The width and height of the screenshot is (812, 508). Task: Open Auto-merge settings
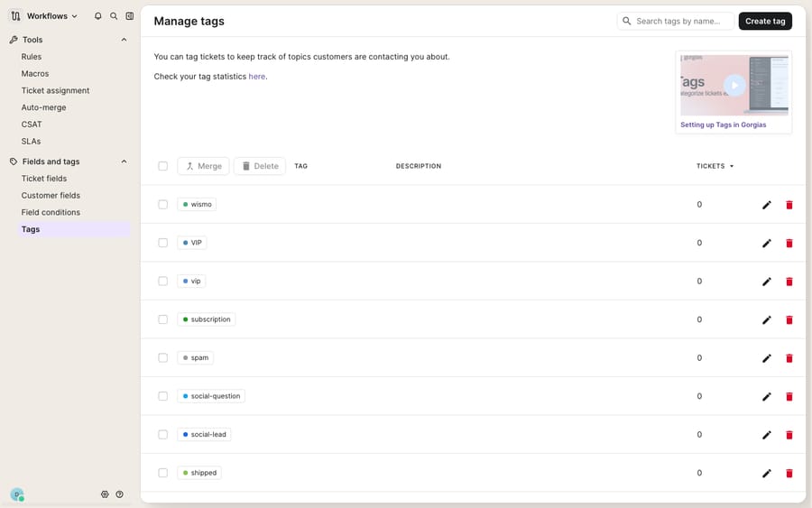[x=43, y=107]
